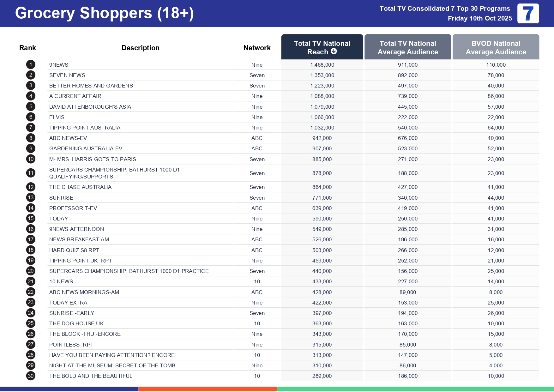Click the rank 20 circle badge
This screenshot has height=392, width=554.
pos(31,271)
